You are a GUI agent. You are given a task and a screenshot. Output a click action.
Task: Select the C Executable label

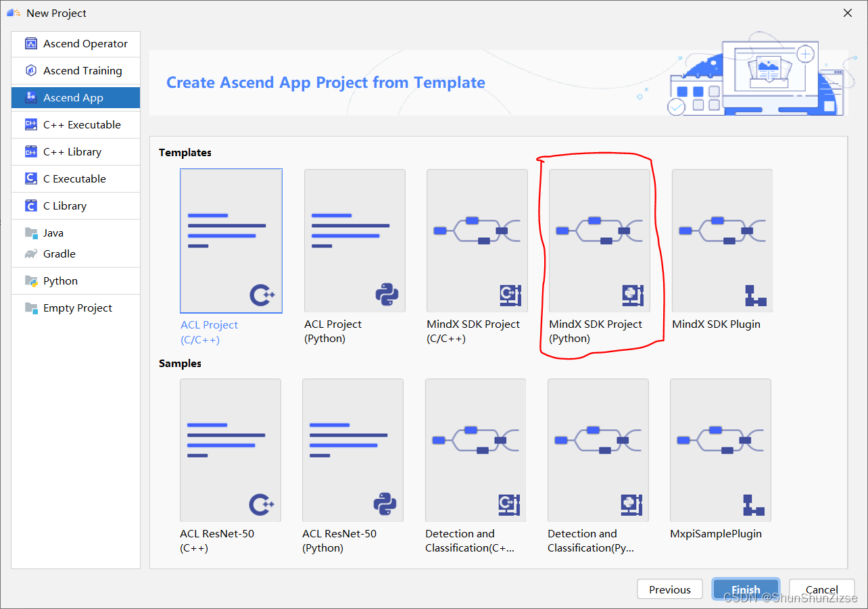[74, 179]
